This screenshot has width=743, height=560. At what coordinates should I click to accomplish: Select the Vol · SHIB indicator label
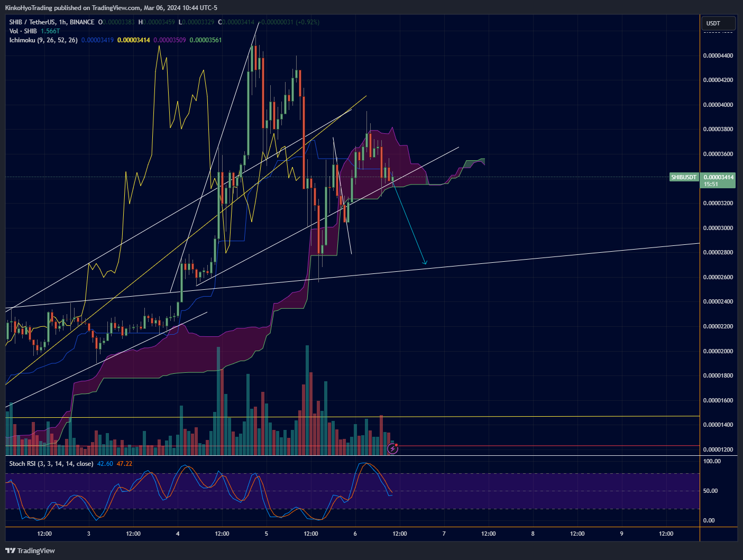point(23,31)
